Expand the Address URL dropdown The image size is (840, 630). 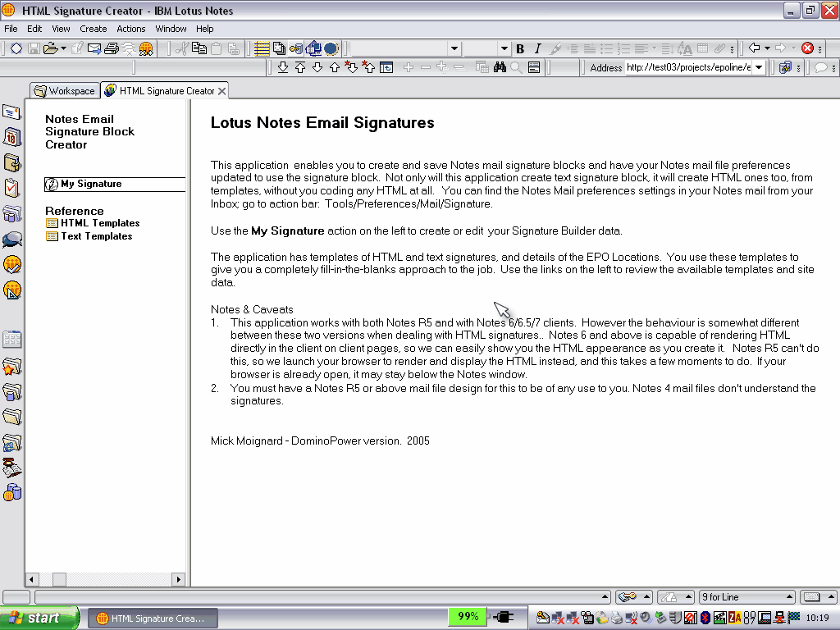[759, 67]
